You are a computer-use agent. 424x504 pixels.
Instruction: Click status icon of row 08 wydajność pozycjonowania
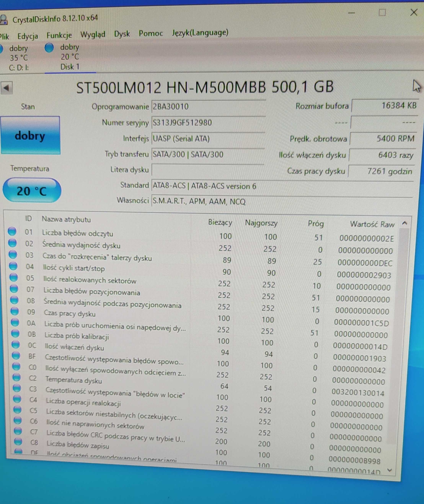pyautogui.click(x=14, y=300)
